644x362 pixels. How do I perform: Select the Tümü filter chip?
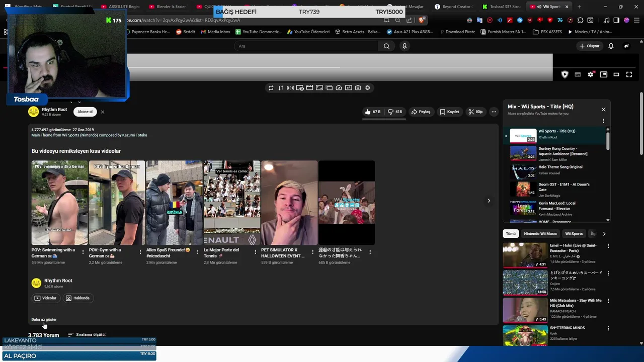click(x=511, y=234)
